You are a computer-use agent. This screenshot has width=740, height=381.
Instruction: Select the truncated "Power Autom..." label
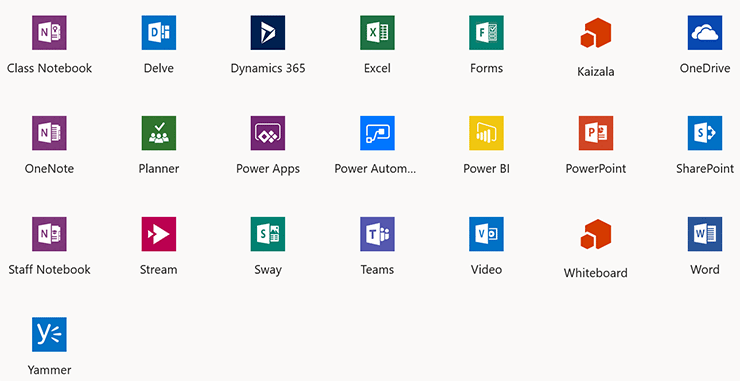[375, 169]
